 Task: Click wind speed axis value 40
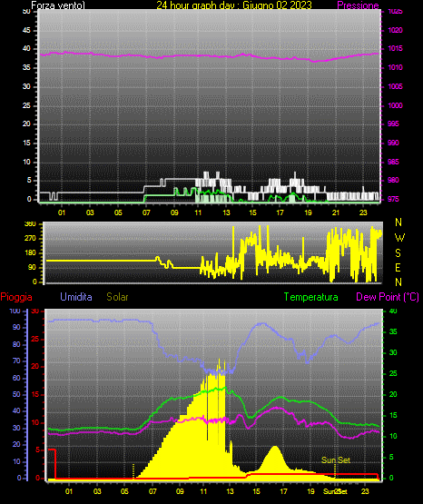click(26, 48)
